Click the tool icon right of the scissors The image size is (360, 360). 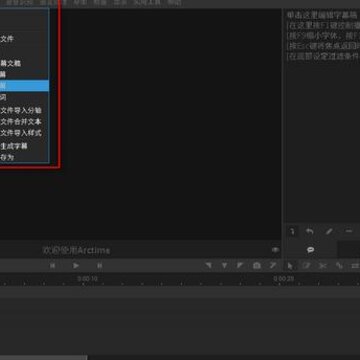click(x=339, y=266)
